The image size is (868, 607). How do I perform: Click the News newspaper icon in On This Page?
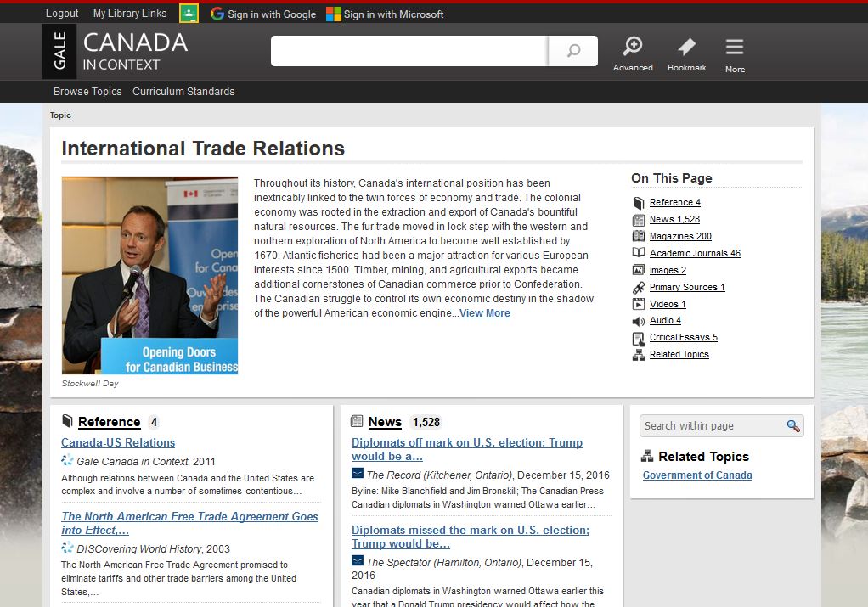(639, 220)
